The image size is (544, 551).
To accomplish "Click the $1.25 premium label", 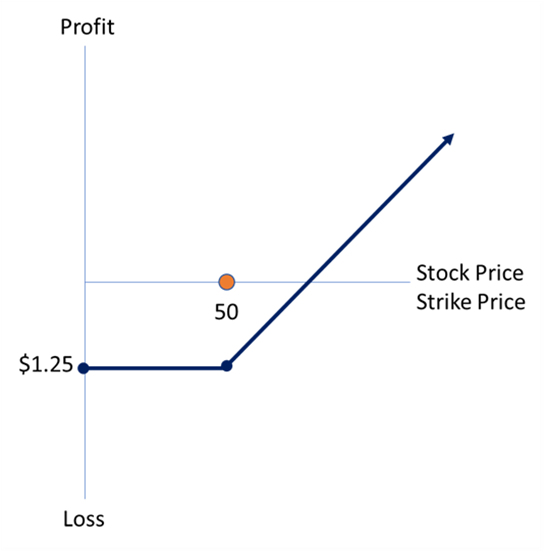I will 46,364.
